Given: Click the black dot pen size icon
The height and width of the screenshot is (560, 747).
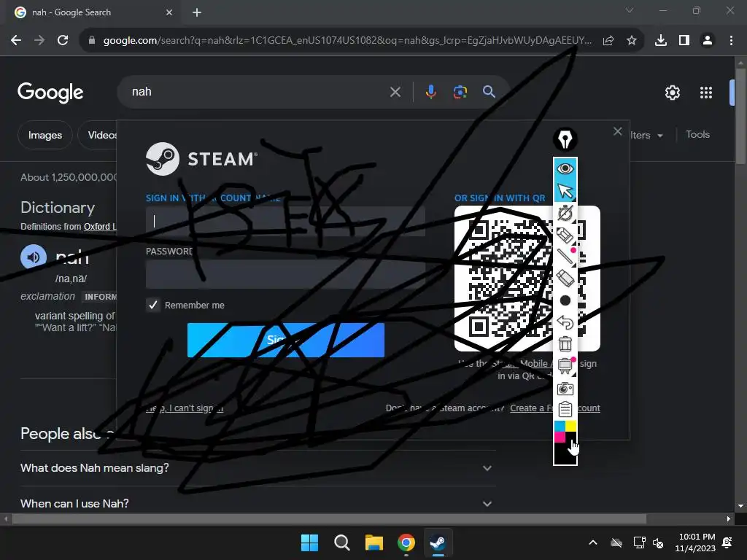Looking at the screenshot, I should pos(565,300).
